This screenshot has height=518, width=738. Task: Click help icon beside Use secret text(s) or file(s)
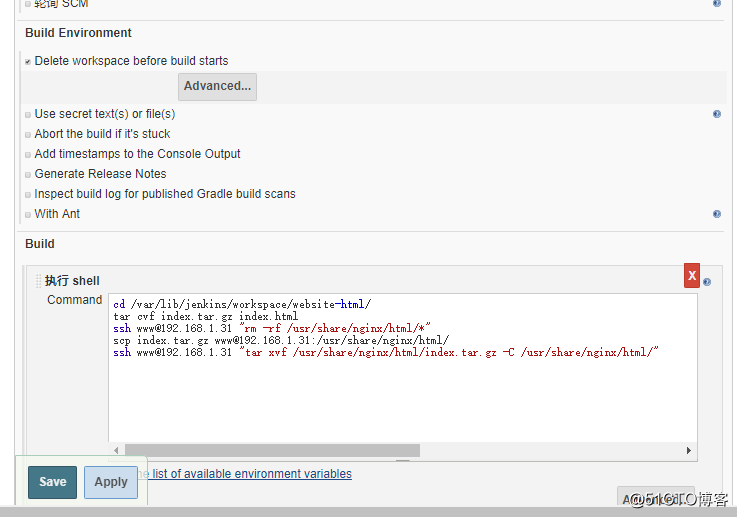pyautogui.click(x=717, y=114)
